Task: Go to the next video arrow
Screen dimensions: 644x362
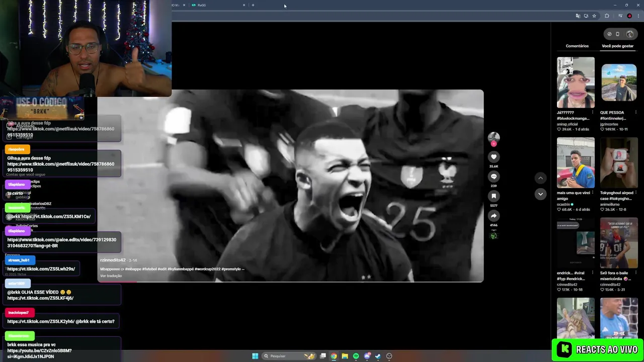Action: tap(540, 194)
